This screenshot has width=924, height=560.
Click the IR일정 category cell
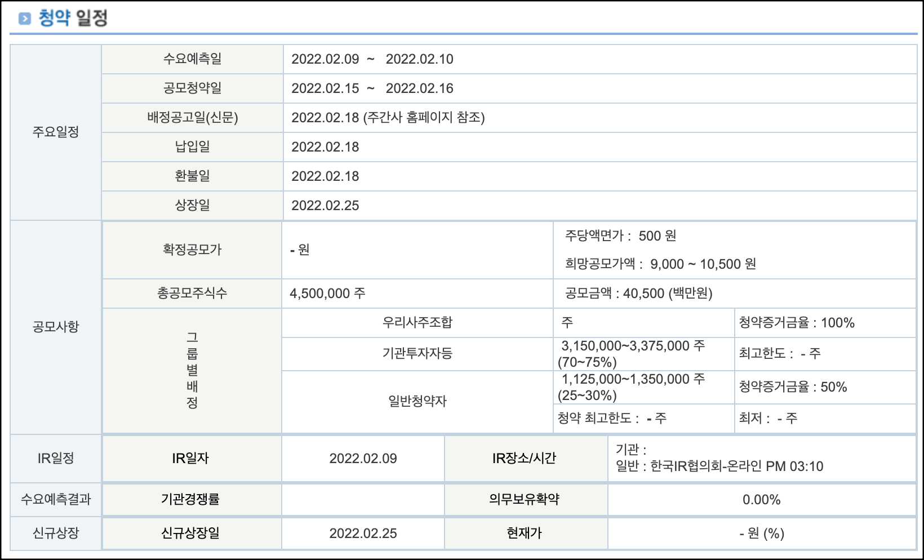tap(56, 459)
